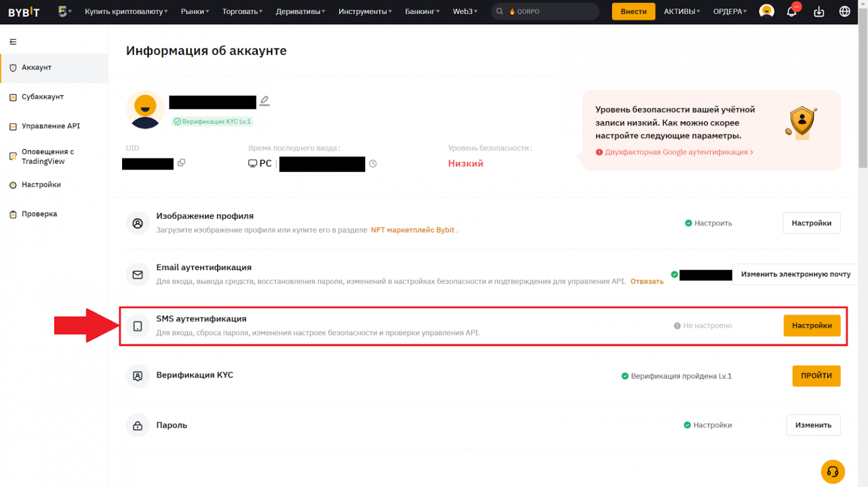Open the NFT маркетплейс Bybit link
This screenshot has height=487, width=868.
[x=412, y=230]
